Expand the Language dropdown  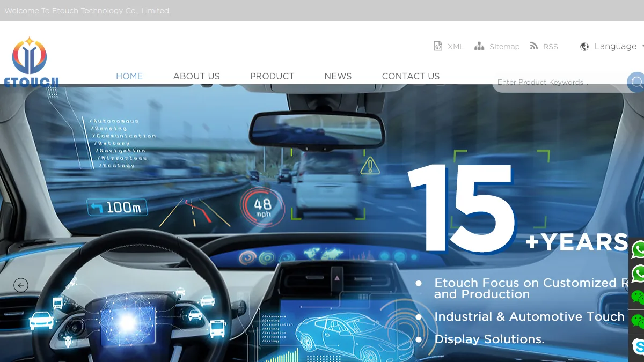(615, 47)
